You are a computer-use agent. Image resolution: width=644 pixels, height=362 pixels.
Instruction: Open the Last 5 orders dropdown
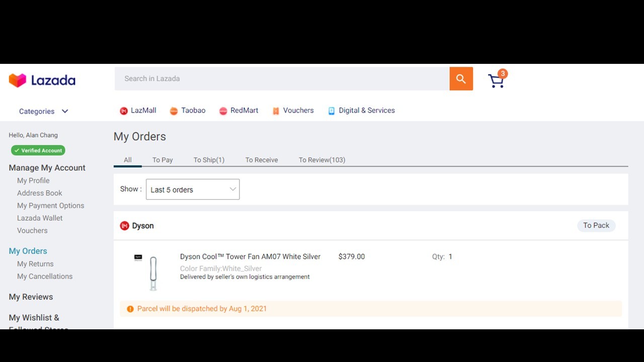click(193, 189)
